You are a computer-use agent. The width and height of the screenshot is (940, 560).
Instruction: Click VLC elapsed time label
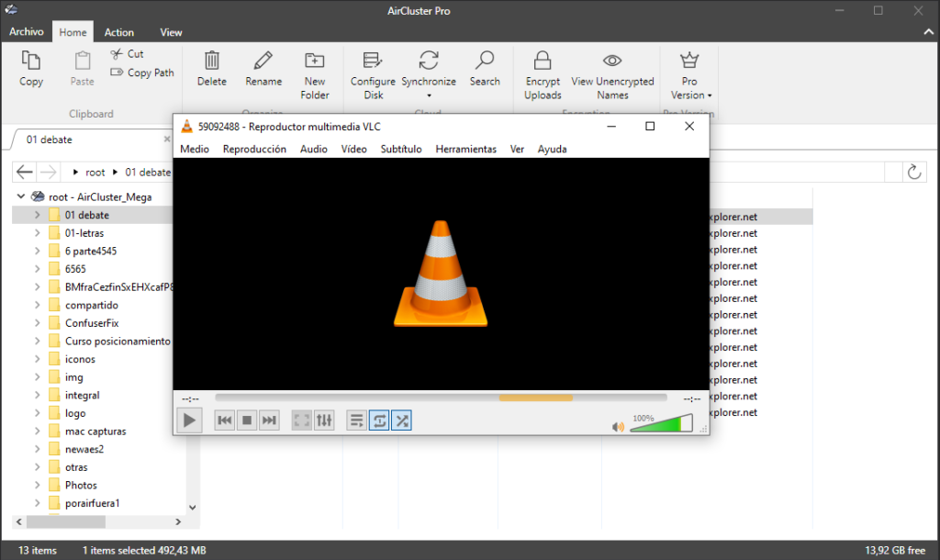pyautogui.click(x=191, y=398)
